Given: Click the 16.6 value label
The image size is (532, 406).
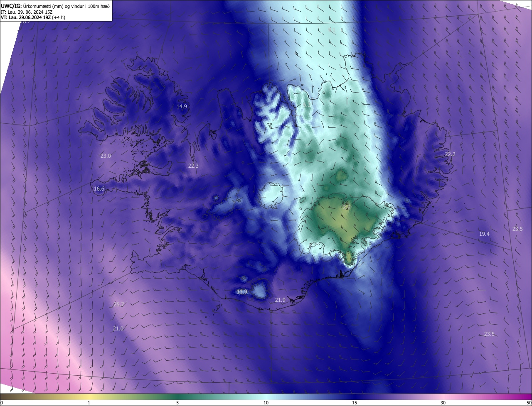Looking at the screenshot, I should [99, 189].
